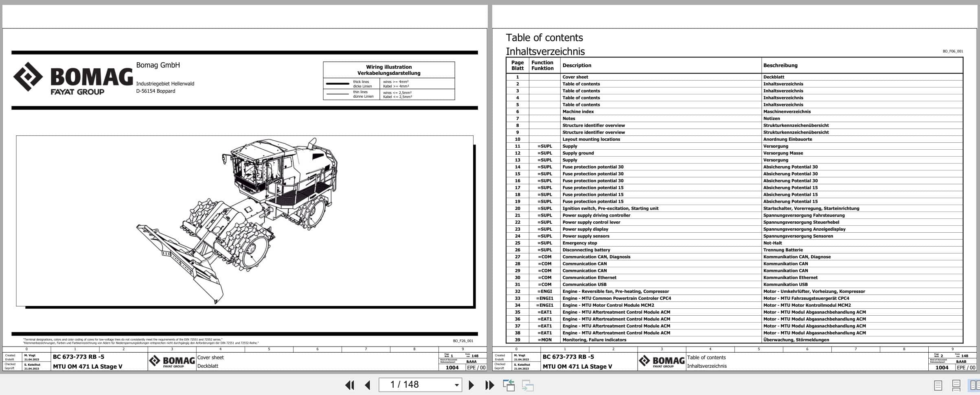Image resolution: width=980 pixels, height=395 pixels.
Task: Click 'Ignition switch, Pre-excitation, Starting unit' entry
Action: point(610,208)
